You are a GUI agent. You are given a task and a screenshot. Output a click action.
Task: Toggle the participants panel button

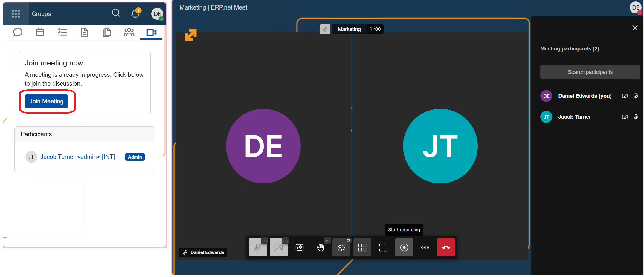point(341,247)
